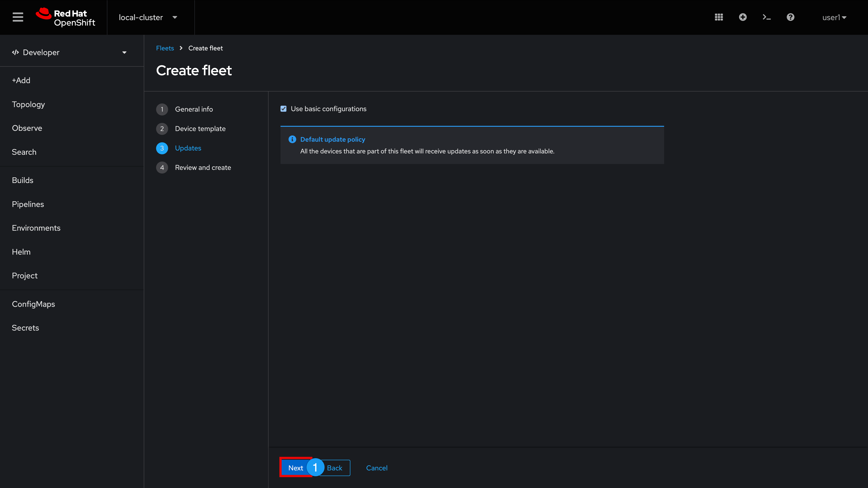This screenshot has height=488, width=868.
Task: Expand the local-cluster dropdown
Action: point(148,17)
